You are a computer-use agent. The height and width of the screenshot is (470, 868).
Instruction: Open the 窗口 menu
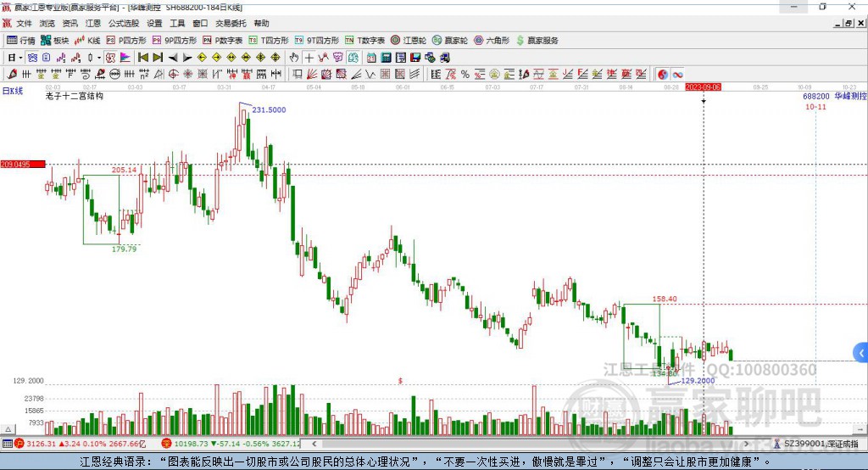tap(200, 23)
